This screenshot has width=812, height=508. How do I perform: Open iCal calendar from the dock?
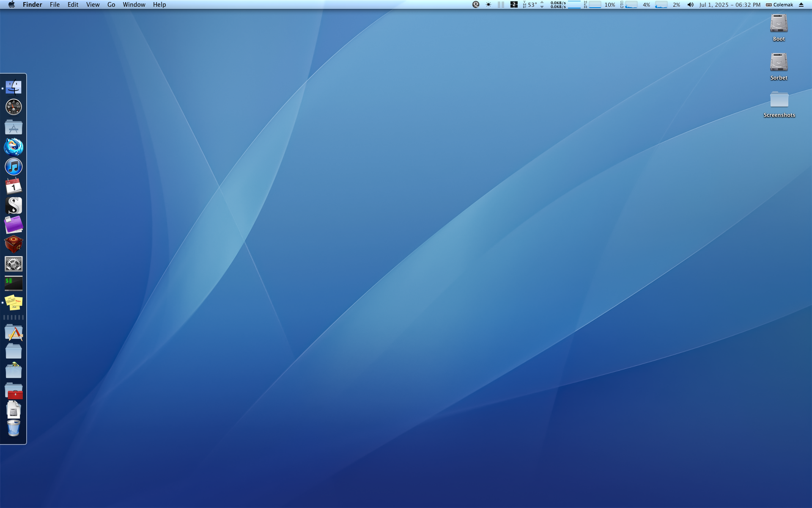click(14, 186)
